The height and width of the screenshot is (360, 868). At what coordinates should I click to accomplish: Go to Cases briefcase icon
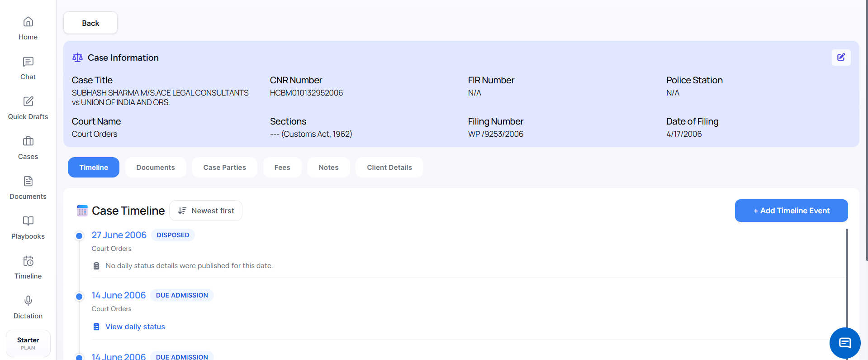pos(28,141)
